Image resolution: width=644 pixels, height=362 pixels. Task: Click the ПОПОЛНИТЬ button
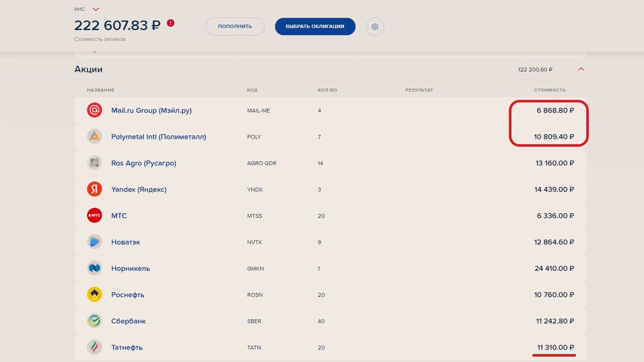[235, 27]
